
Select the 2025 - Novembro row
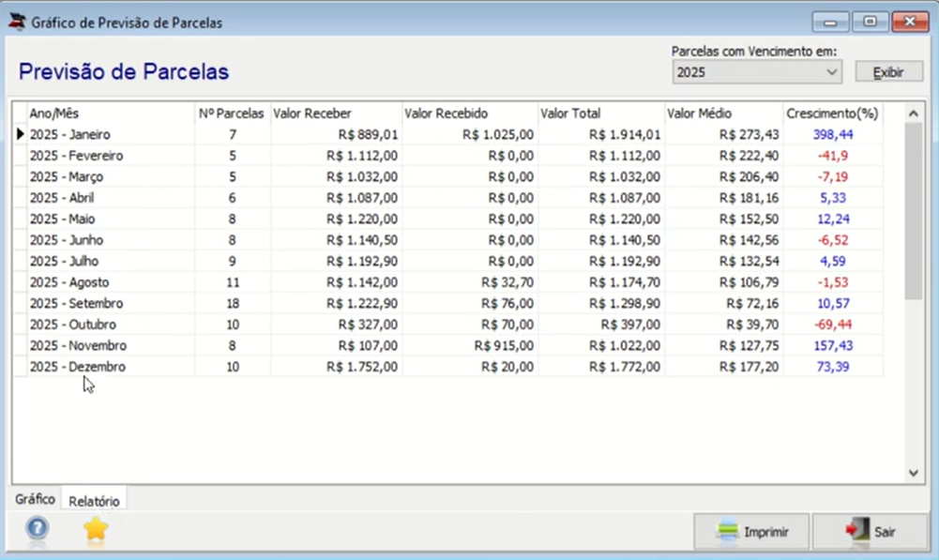(448, 345)
